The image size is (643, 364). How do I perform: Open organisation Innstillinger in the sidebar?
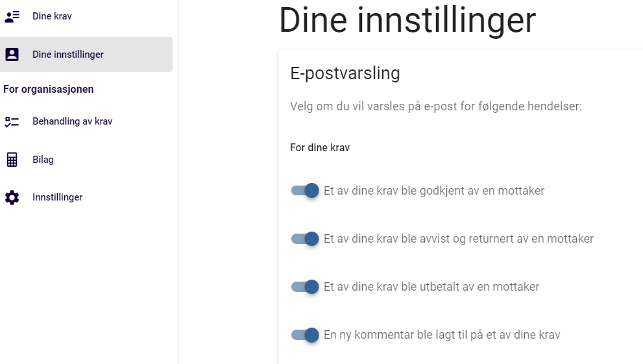point(86,198)
